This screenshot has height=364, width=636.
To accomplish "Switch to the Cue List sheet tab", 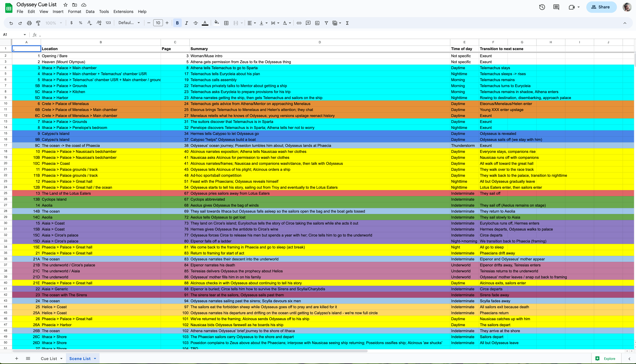I will (49, 358).
